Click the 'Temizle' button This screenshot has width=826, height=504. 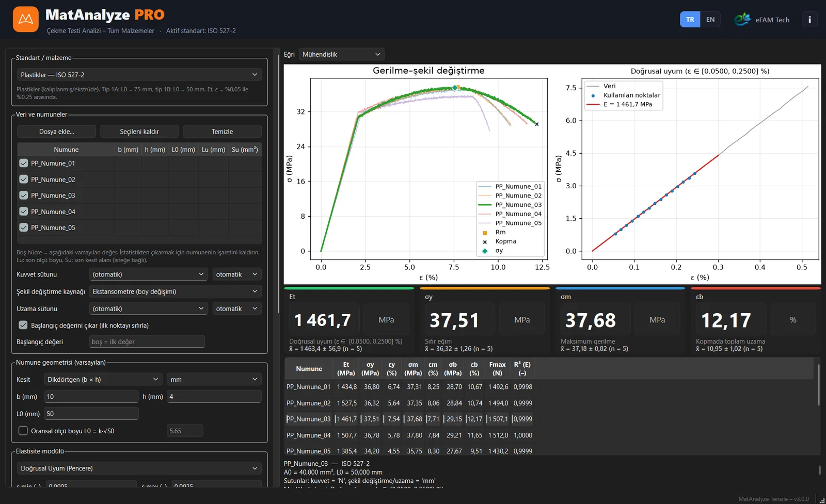[223, 132]
